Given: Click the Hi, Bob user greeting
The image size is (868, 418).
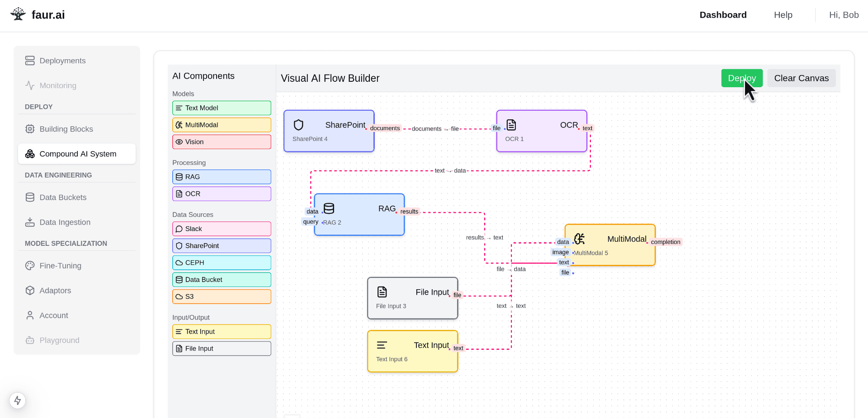Looking at the screenshot, I should tap(844, 15).
